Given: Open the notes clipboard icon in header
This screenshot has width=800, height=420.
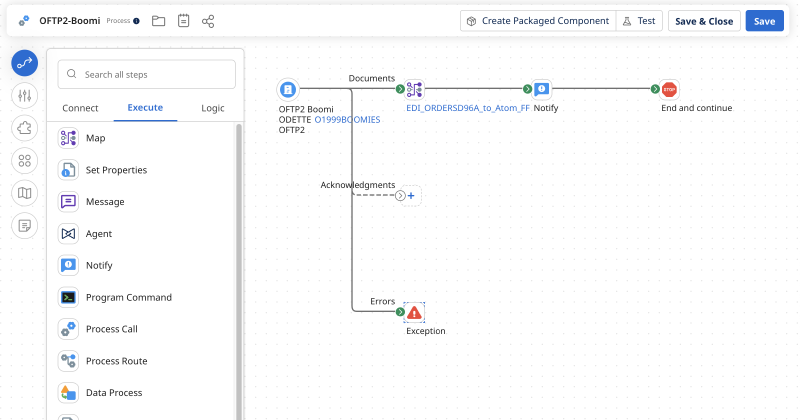Looking at the screenshot, I should coord(184,21).
